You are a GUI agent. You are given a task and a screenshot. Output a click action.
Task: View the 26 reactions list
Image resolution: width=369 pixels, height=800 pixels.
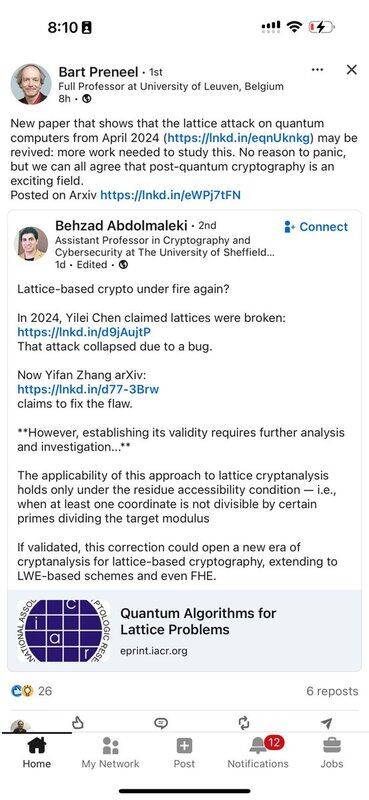click(31, 691)
